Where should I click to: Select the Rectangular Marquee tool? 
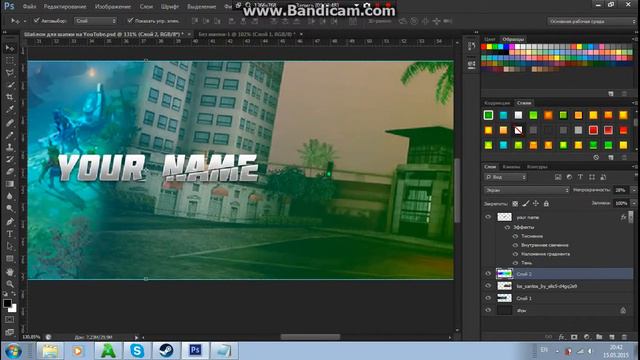tap(10, 61)
